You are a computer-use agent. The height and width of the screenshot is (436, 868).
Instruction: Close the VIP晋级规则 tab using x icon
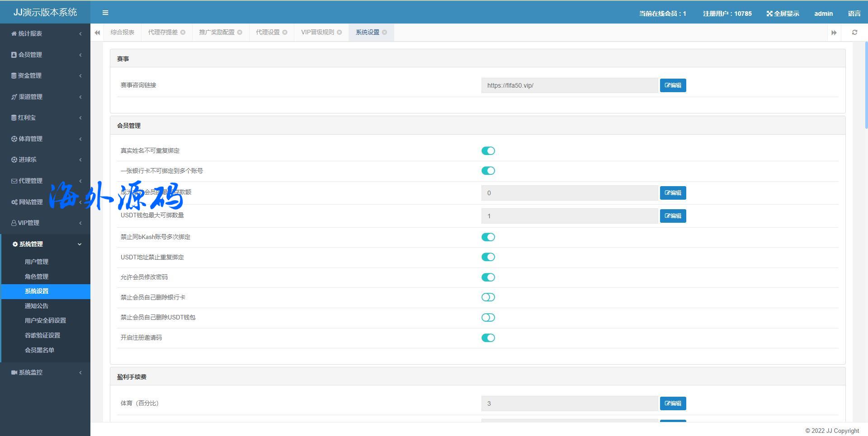pos(340,33)
